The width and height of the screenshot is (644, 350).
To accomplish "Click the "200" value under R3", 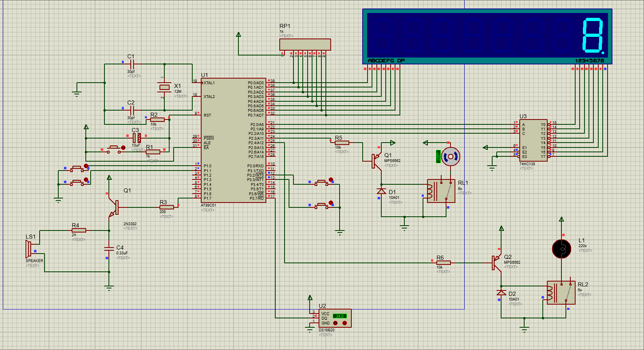I will (163, 212).
